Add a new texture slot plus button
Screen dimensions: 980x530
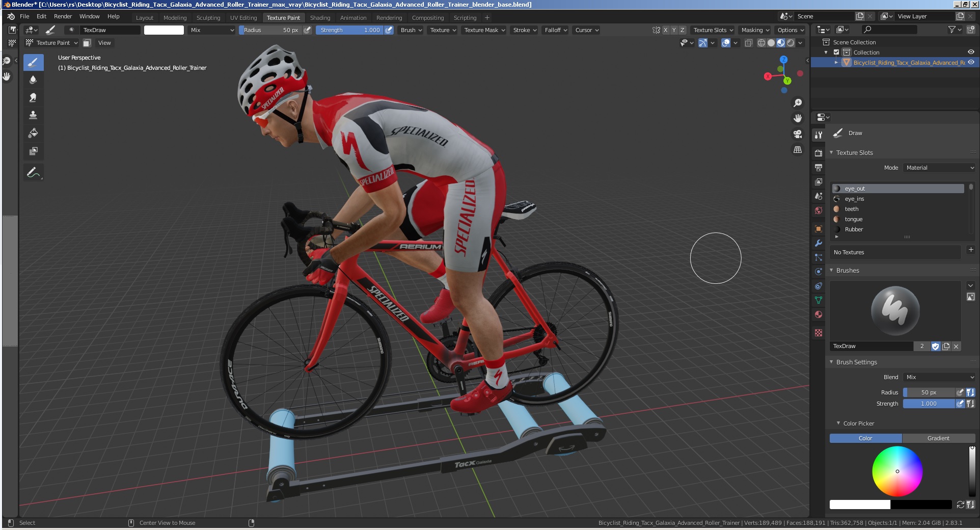970,250
